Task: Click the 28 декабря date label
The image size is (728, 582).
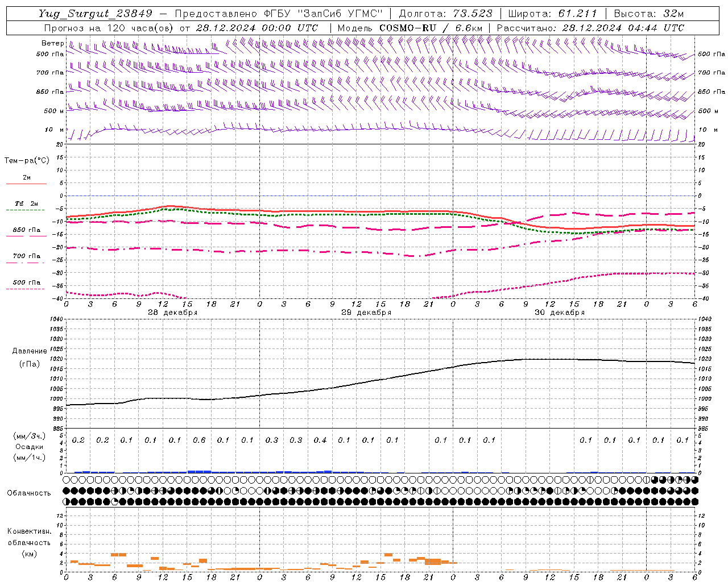Action: point(173,312)
